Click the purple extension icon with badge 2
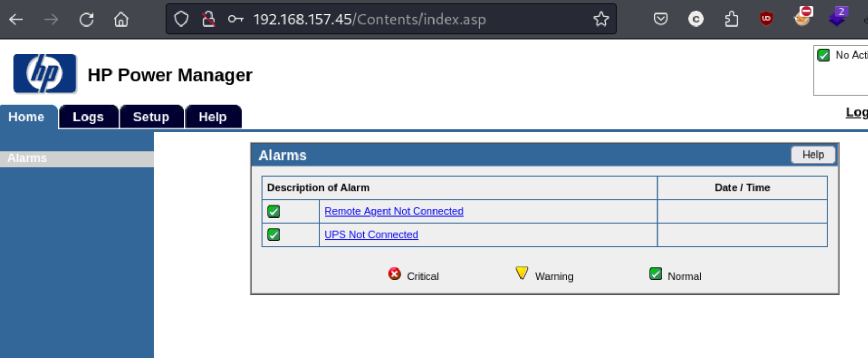The image size is (868, 358). click(838, 16)
